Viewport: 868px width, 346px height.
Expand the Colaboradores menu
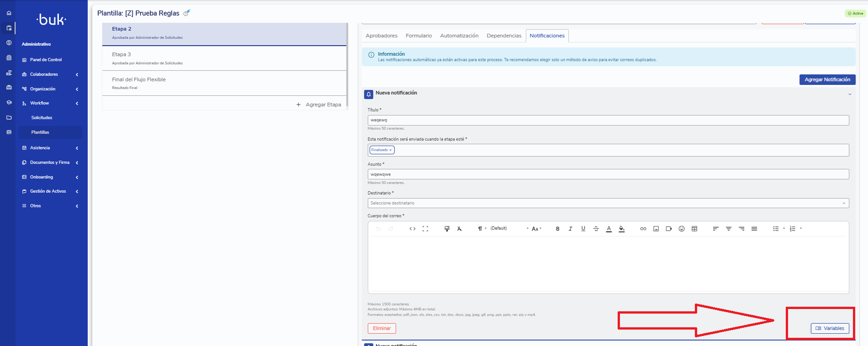[x=50, y=74]
